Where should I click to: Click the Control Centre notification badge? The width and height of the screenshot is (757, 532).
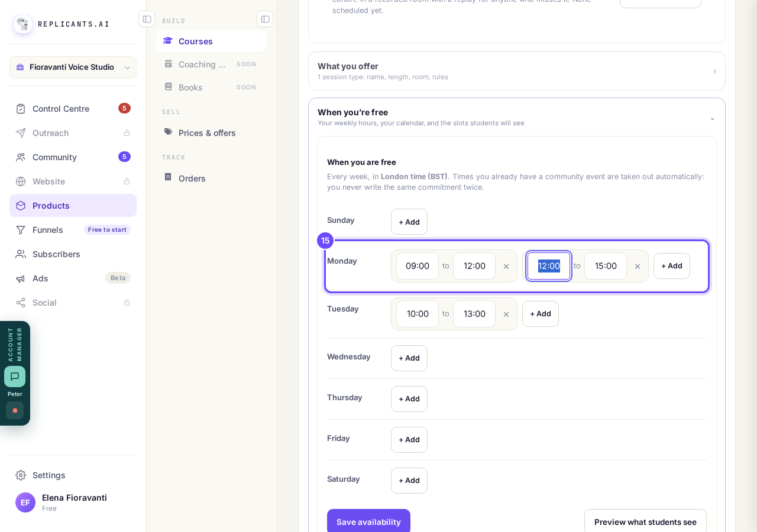pos(124,108)
